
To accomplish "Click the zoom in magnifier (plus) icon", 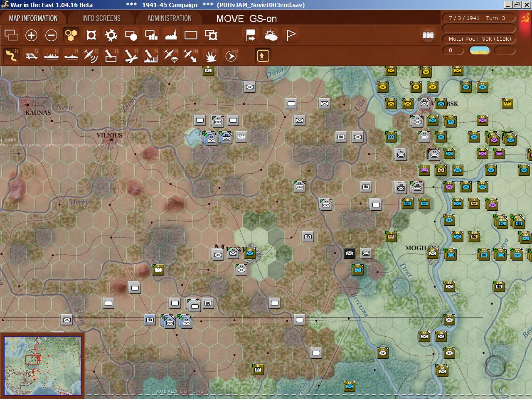I will coord(31,35).
